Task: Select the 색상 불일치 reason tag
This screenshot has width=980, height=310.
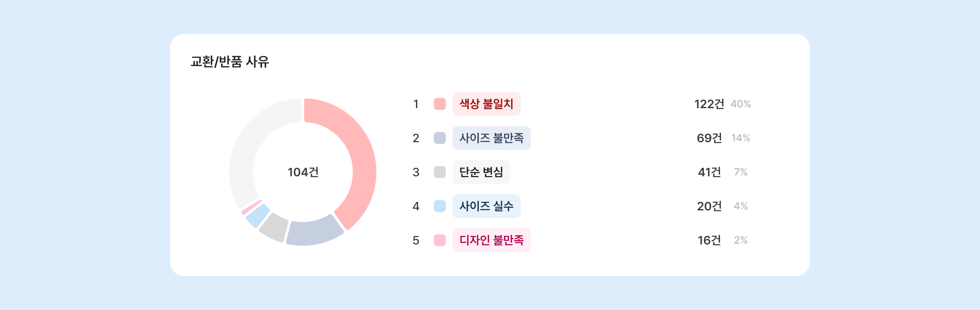Action: (x=486, y=104)
